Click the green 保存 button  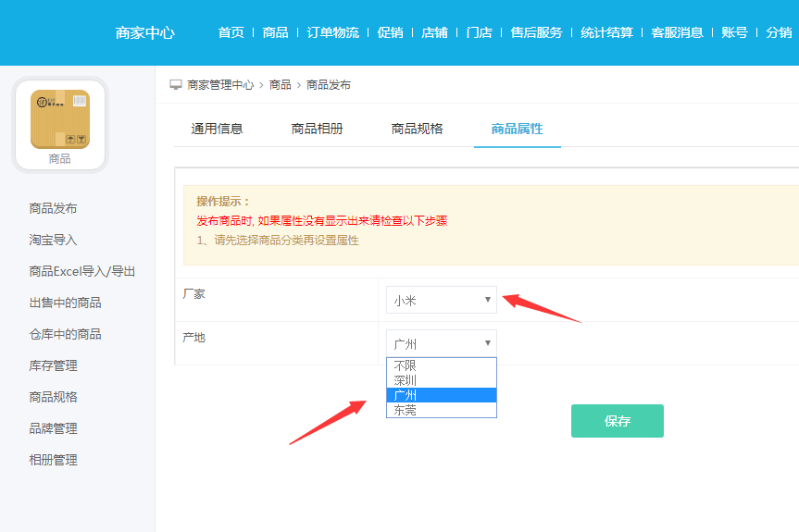617,421
